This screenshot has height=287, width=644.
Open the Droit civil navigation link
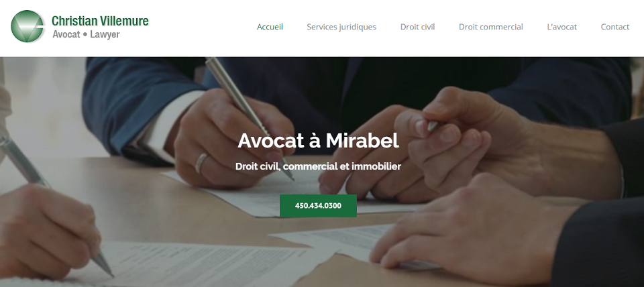417,27
